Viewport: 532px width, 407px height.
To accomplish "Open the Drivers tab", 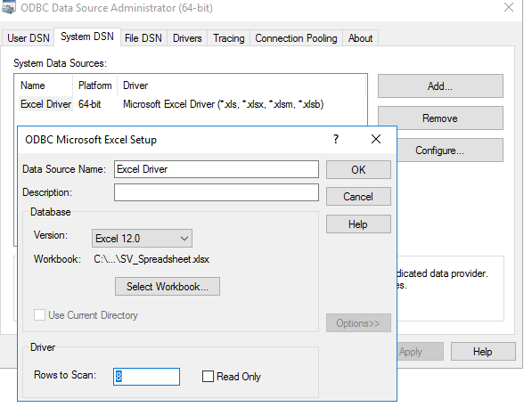I will [x=187, y=38].
